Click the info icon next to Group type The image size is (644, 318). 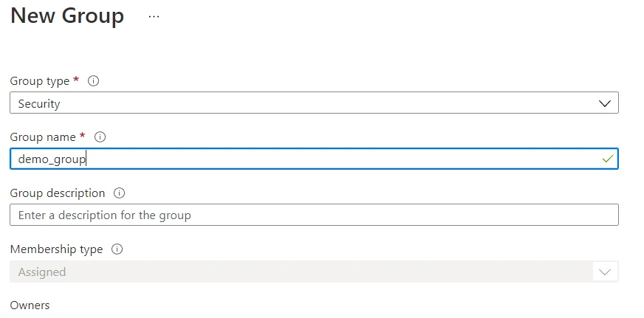click(x=94, y=81)
